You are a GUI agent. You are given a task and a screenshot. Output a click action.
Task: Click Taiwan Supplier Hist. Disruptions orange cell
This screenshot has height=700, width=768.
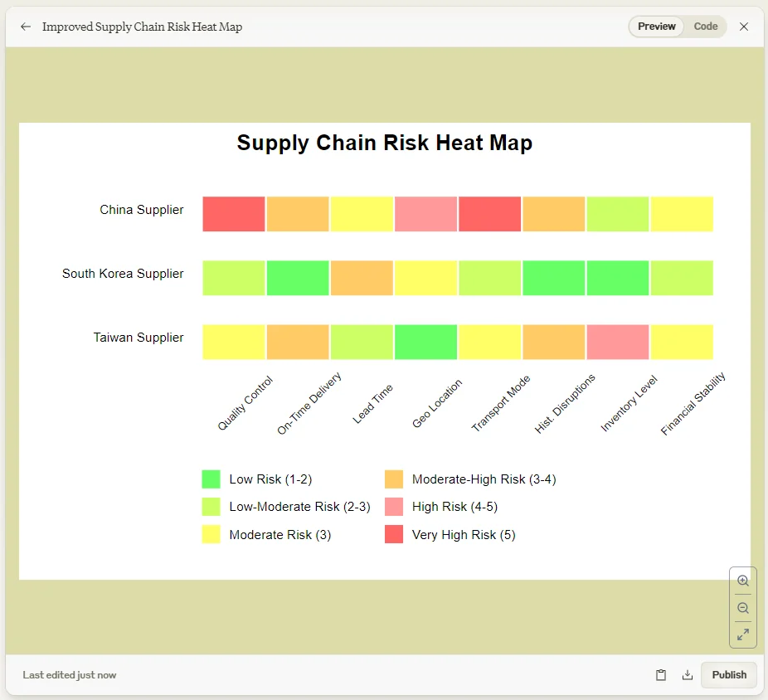554,342
